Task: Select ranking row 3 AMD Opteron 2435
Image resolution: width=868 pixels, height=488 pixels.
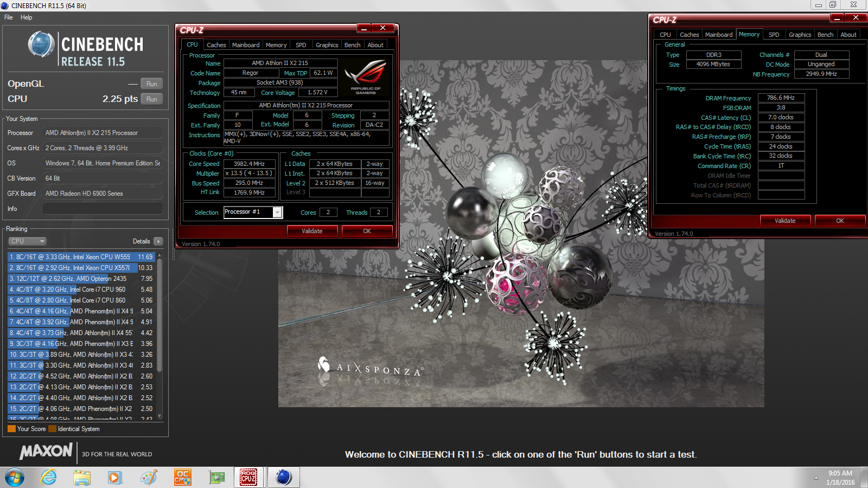Action: click(x=81, y=279)
